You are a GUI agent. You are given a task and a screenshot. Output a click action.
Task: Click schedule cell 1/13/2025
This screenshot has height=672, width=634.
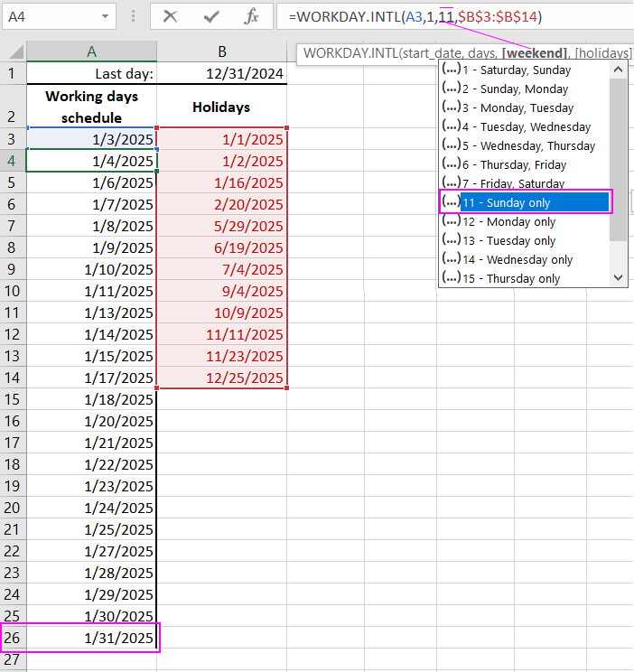point(92,313)
